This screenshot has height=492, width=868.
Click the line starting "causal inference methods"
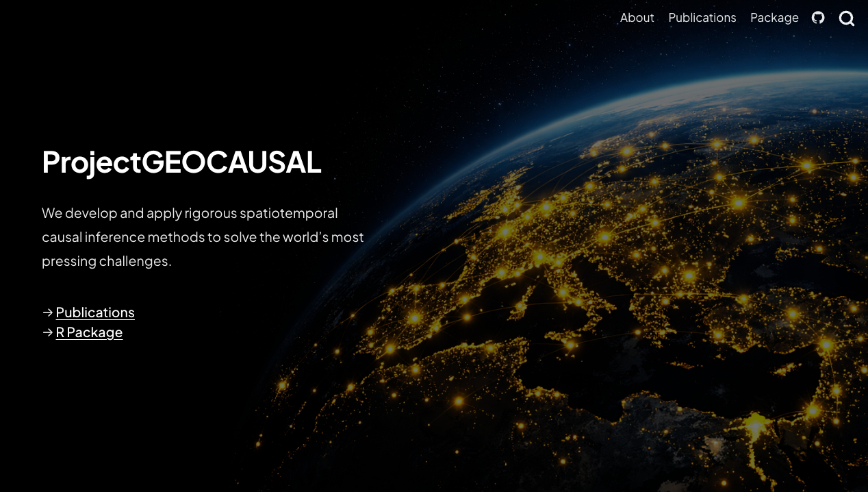tap(202, 237)
